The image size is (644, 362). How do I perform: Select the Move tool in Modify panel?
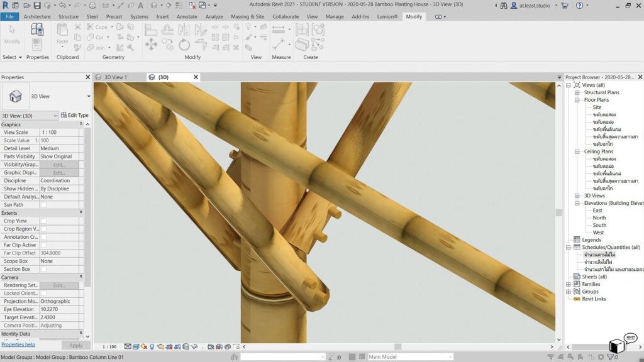[151, 44]
